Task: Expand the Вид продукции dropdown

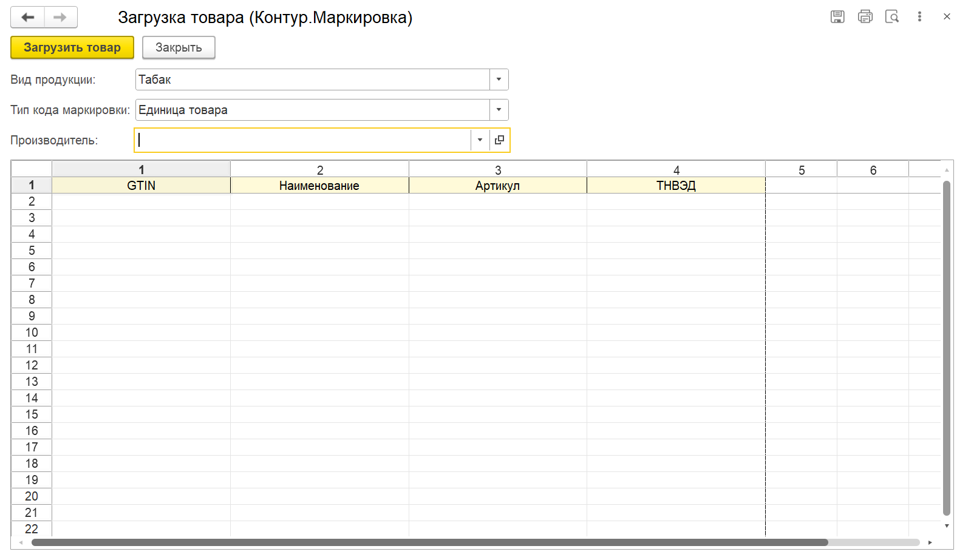Action: click(x=499, y=79)
